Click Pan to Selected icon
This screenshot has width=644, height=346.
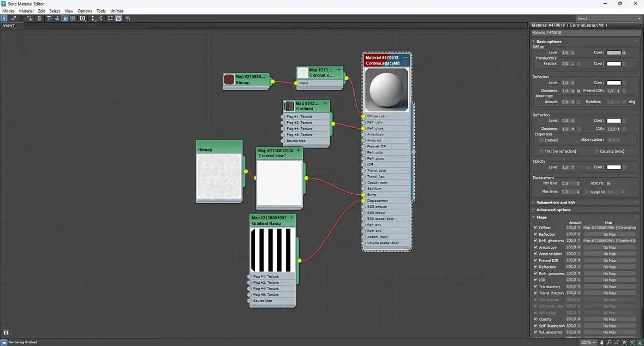(640, 342)
